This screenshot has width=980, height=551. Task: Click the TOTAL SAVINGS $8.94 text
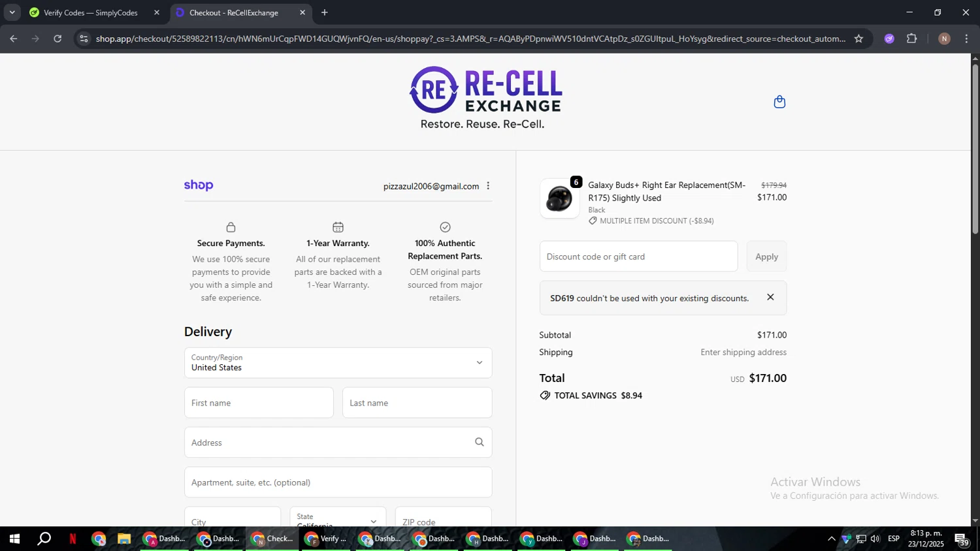click(598, 396)
